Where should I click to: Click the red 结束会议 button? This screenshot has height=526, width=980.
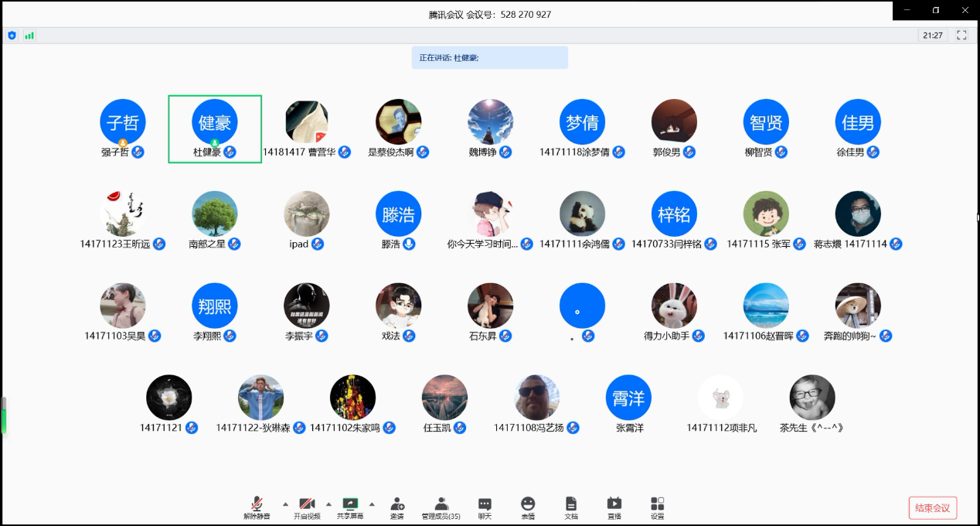[x=933, y=508]
